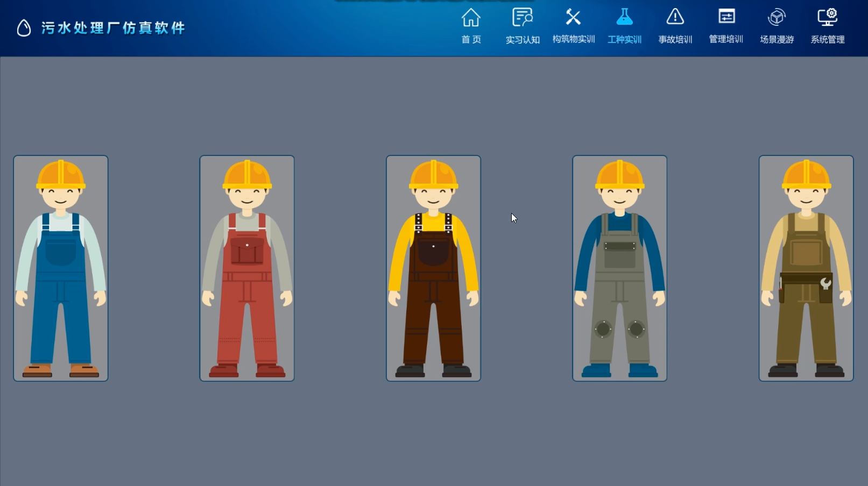Select the worker in gray overalls
Image resolution: width=868 pixels, height=486 pixels.
click(619, 268)
